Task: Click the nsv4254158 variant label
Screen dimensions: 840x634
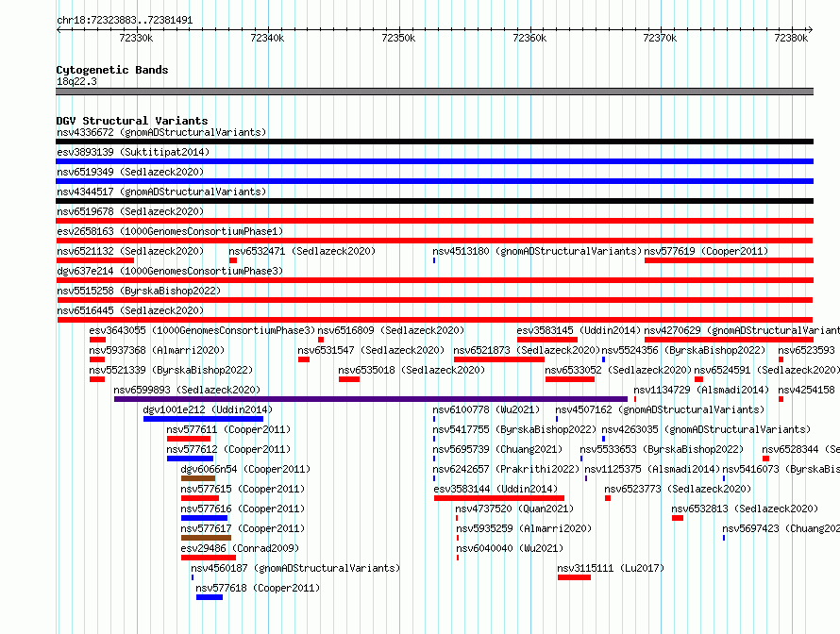Action: (x=806, y=390)
